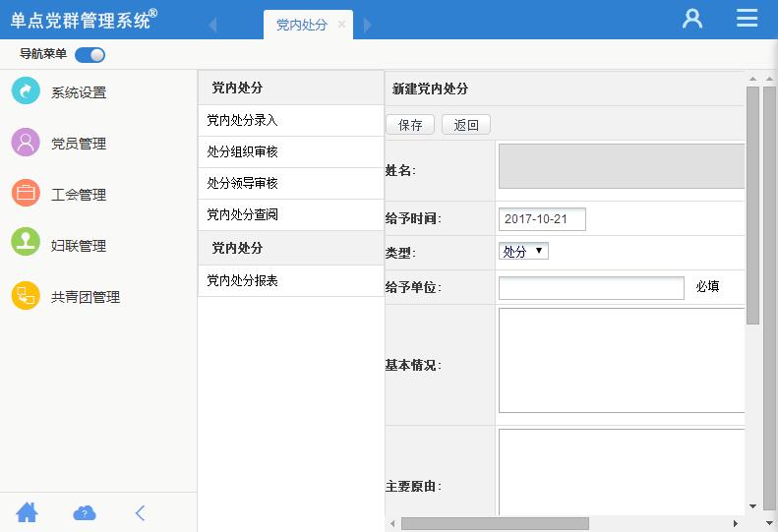778x532 pixels.
Task: Open the hamburger menu icon
Action: point(747,18)
